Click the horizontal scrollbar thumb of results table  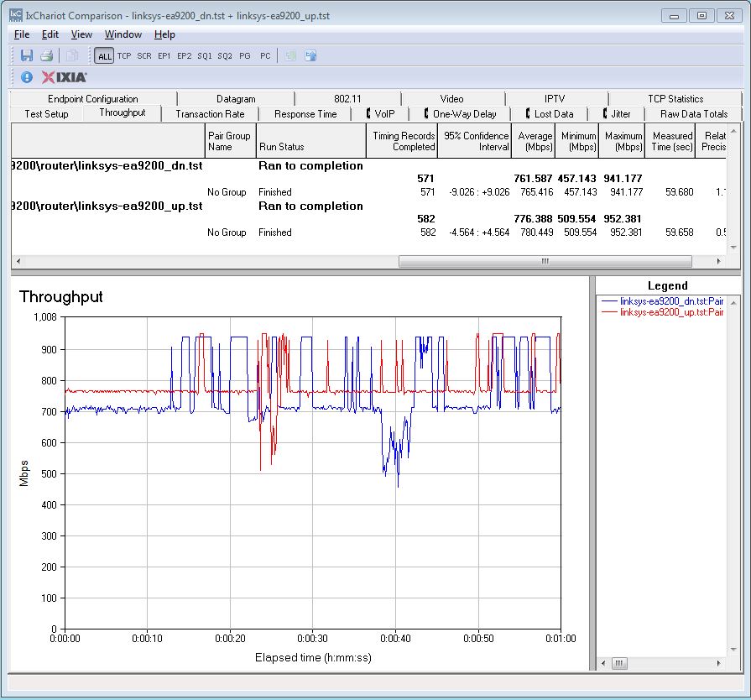[x=545, y=261]
